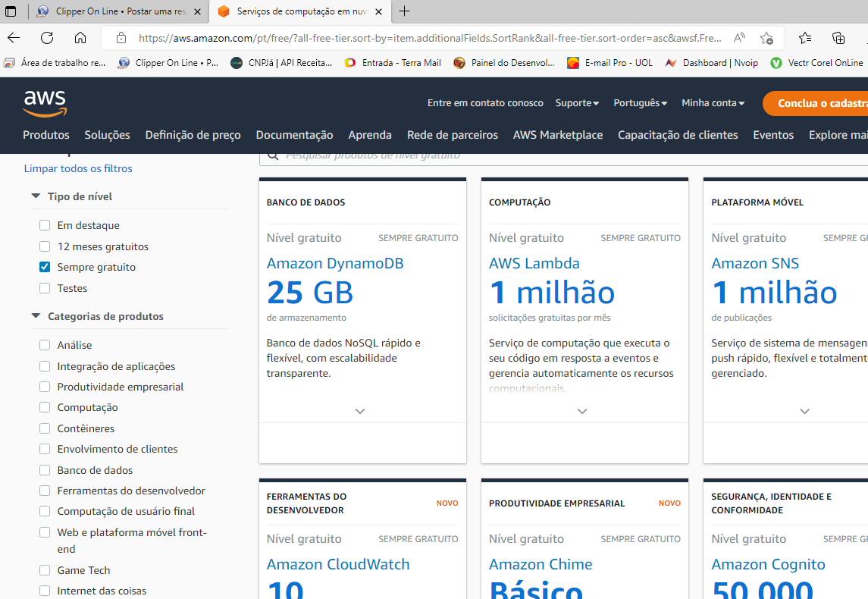Open the tab actions menu icon
Viewport: 868px width, 599px height.
click(x=11, y=11)
